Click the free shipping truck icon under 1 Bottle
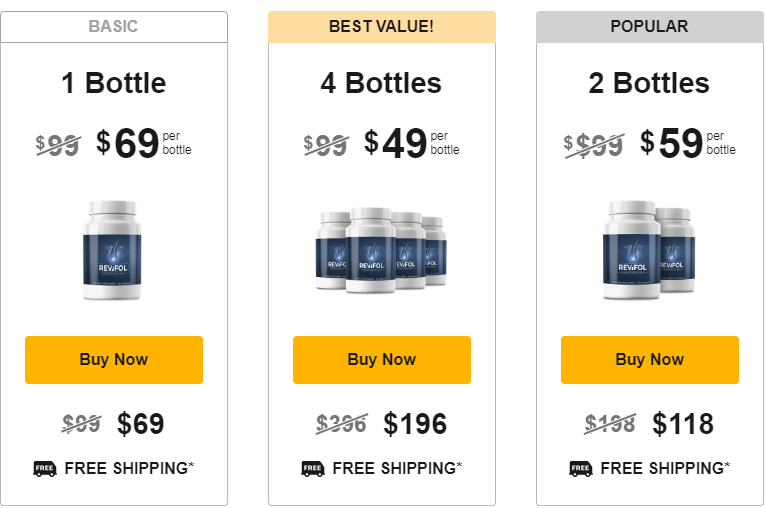This screenshot has width=765, height=508. (45, 468)
